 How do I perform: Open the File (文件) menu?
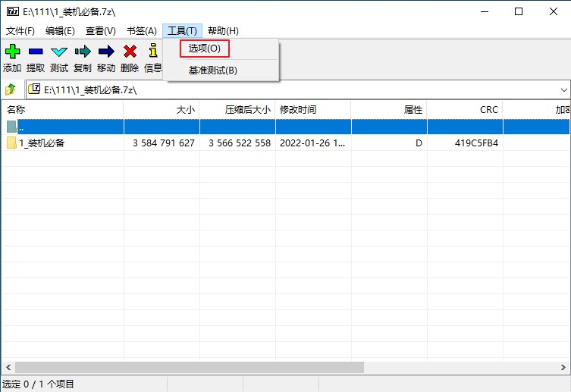click(20, 31)
